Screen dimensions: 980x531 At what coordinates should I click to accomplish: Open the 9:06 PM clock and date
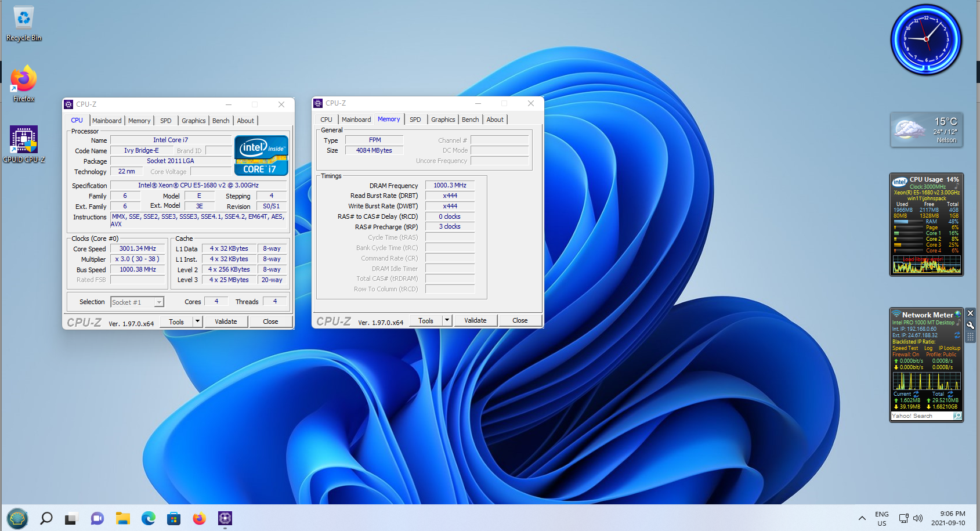point(948,518)
